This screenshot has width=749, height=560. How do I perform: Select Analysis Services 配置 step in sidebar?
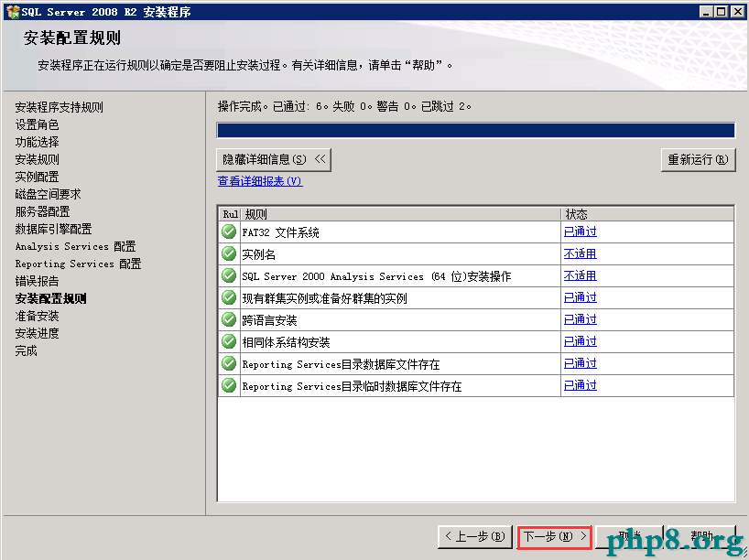pyautogui.click(x=75, y=246)
